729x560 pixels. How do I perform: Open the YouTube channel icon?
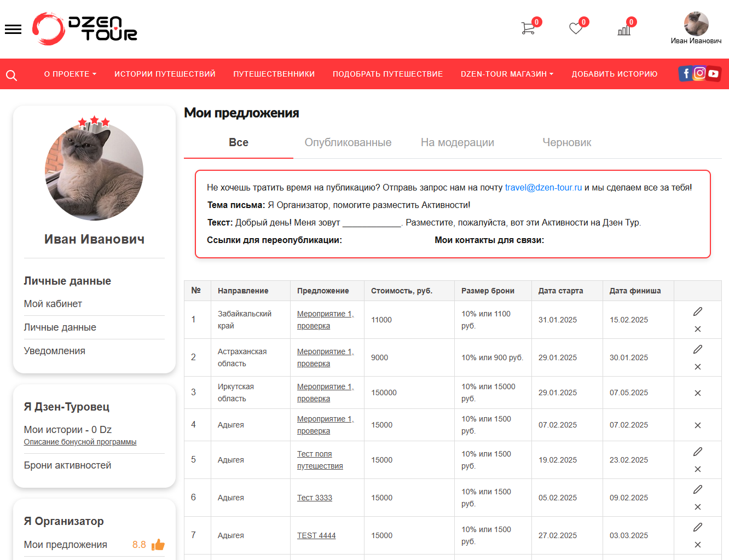[x=714, y=73]
